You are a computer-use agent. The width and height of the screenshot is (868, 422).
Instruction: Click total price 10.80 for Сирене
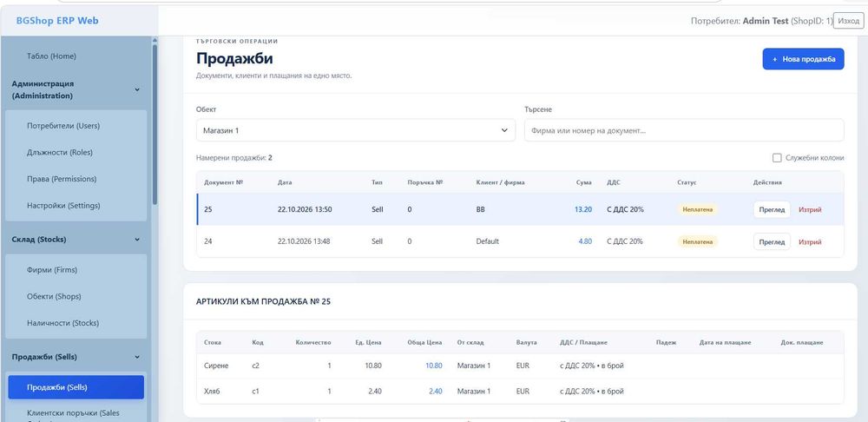433,366
